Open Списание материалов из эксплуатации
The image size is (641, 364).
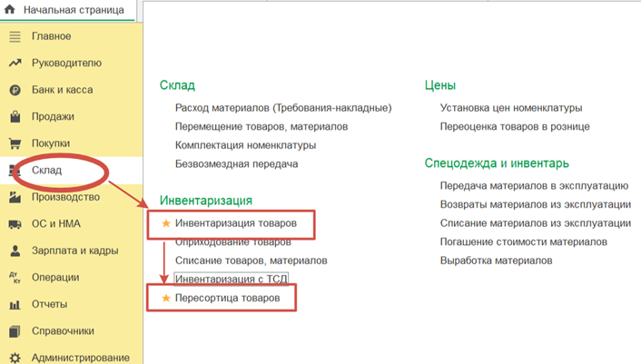tap(535, 223)
